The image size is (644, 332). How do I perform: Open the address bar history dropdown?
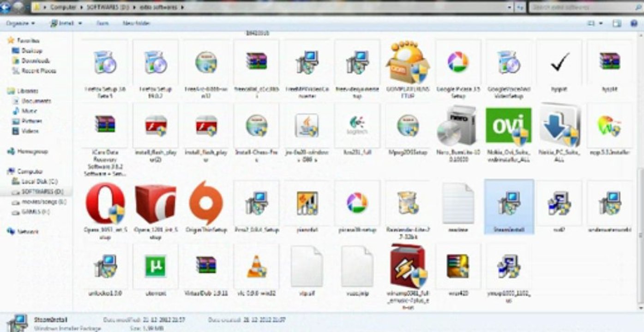pos(510,7)
